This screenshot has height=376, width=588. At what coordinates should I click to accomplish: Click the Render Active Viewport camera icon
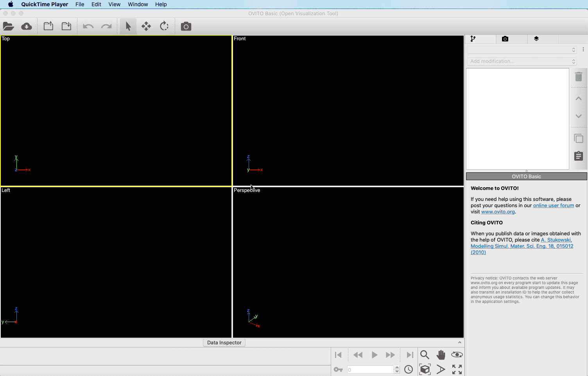pos(186,27)
